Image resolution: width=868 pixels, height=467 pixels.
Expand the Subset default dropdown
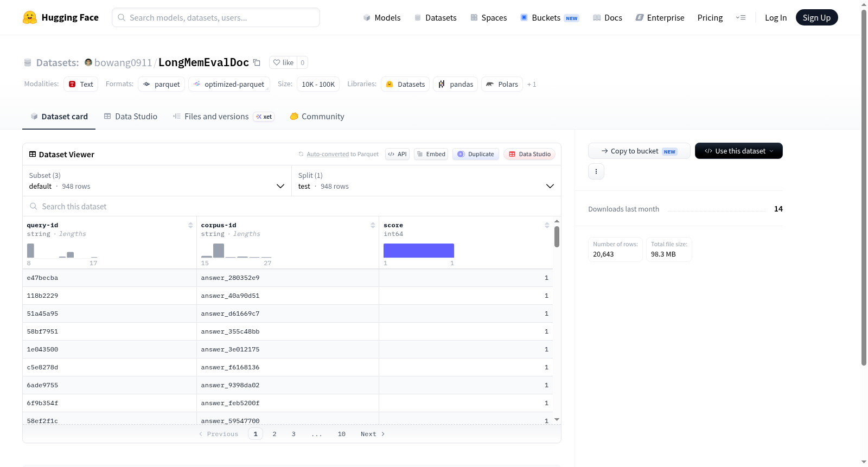157,181
